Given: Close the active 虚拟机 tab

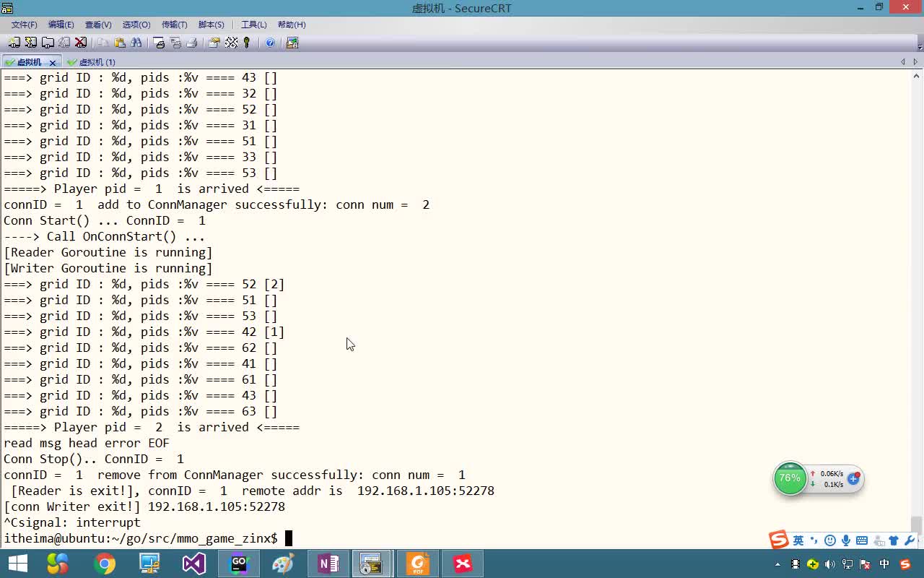Looking at the screenshot, I should tap(53, 63).
